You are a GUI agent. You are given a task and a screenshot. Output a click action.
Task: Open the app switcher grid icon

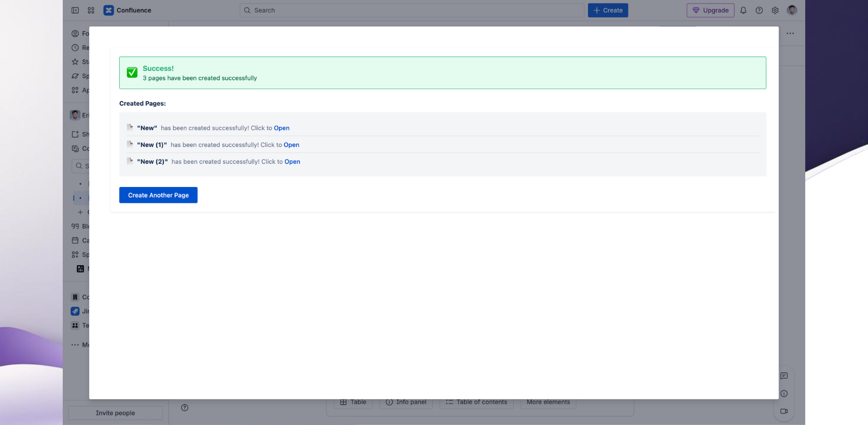tap(91, 10)
